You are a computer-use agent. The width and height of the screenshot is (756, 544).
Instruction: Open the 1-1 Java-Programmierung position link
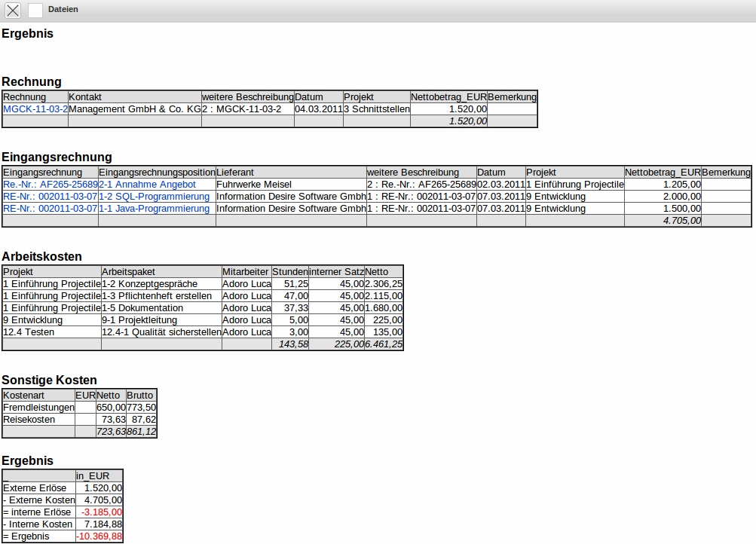(154, 209)
